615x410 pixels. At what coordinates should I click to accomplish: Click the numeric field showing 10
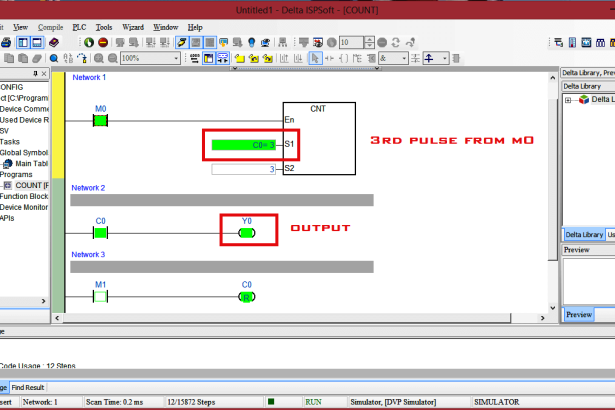(351, 42)
